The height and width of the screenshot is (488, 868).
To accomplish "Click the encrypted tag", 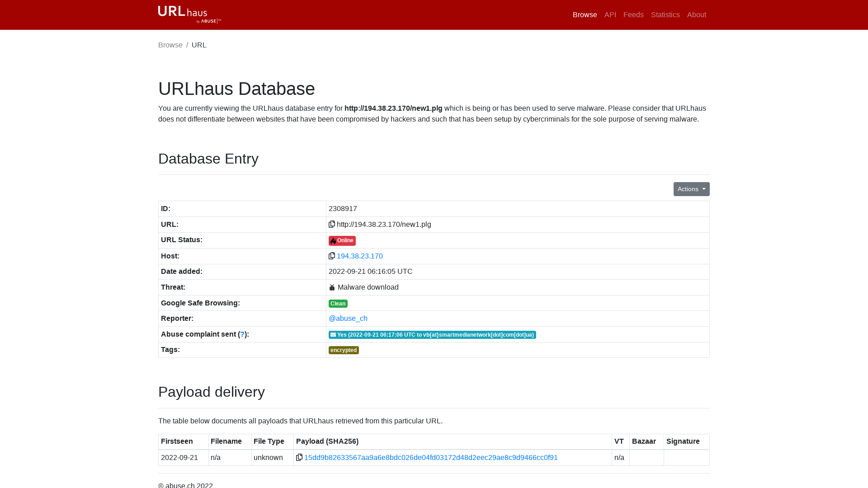I will pyautogui.click(x=344, y=350).
